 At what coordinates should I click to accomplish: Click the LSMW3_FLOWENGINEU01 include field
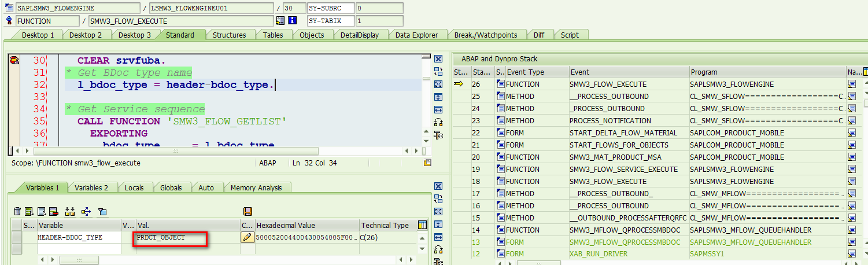210,8
